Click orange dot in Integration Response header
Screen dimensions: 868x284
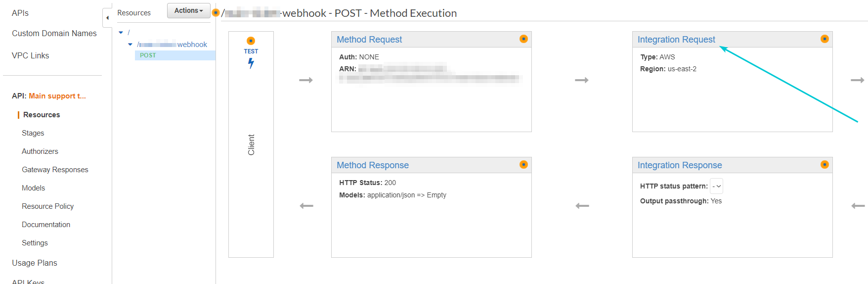pos(825,165)
